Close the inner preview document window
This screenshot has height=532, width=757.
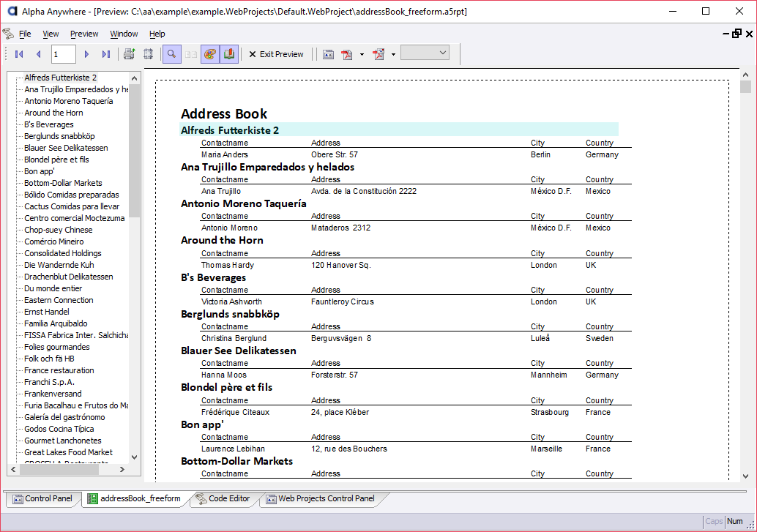click(x=749, y=34)
